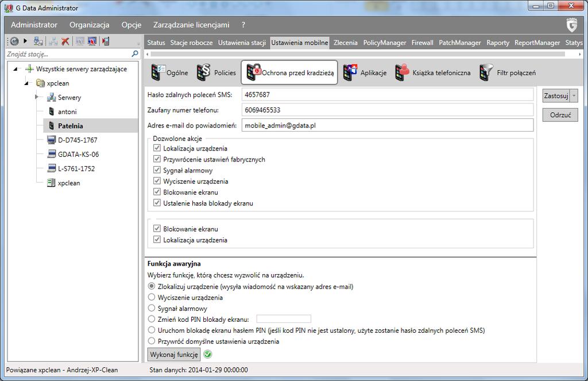The image size is (588, 381).
Task: Click the Adres e-mail do powiadomień field
Action: 388,125
